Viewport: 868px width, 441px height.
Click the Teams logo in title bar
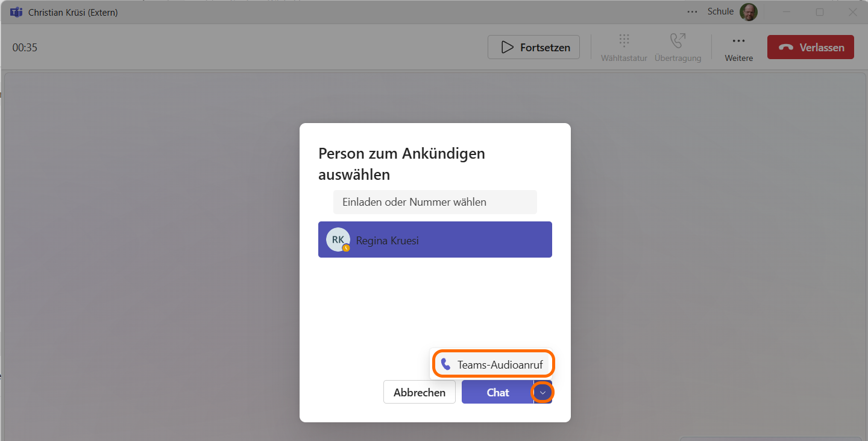[x=16, y=12]
